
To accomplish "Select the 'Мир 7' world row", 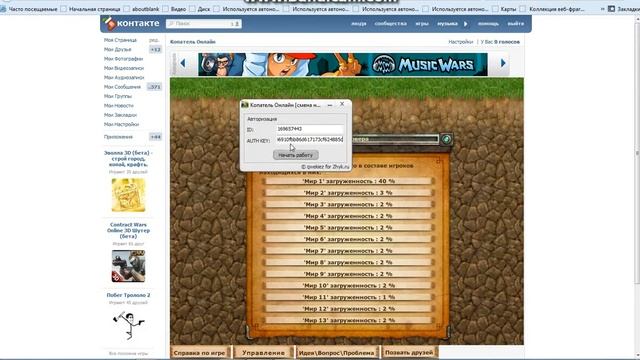I will (x=348, y=251).
